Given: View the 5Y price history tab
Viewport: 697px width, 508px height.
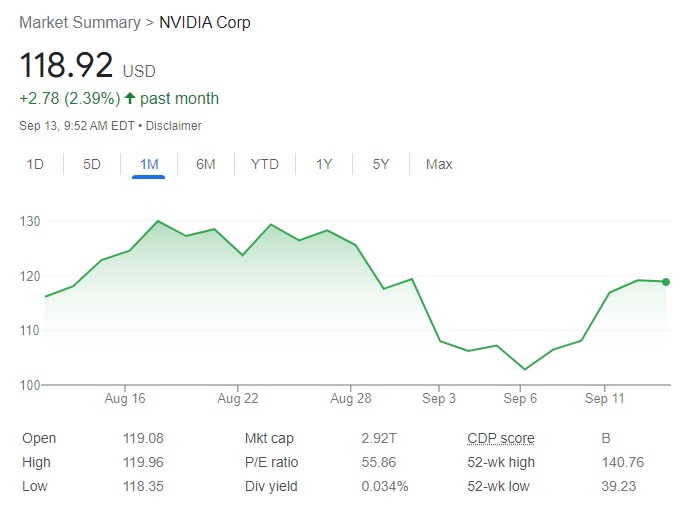Looking at the screenshot, I should 381,164.
